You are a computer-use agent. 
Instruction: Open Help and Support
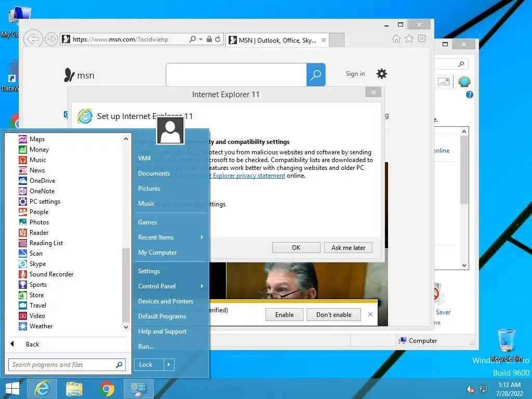[x=162, y=331]
